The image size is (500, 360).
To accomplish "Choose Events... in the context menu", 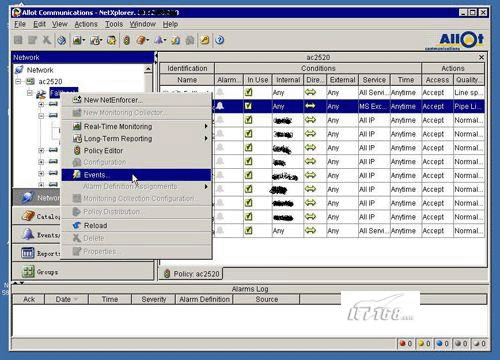I will pos(136,175).
